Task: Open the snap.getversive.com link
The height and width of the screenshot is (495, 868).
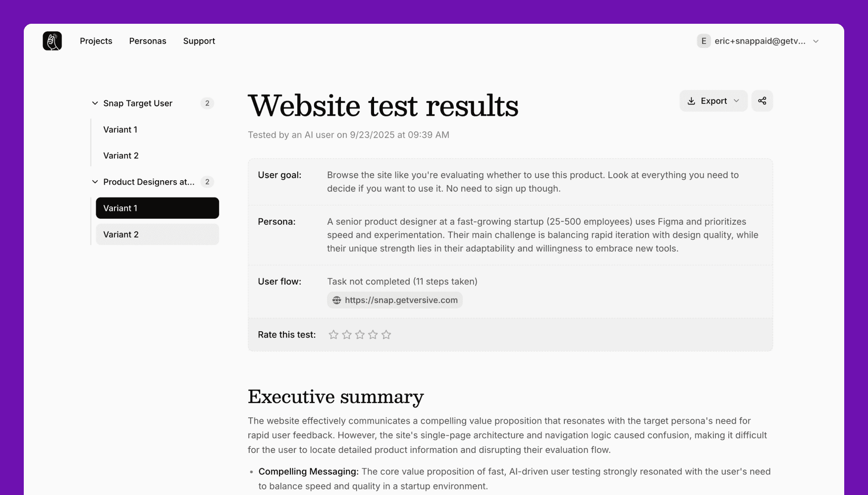Action: [401, 300]
